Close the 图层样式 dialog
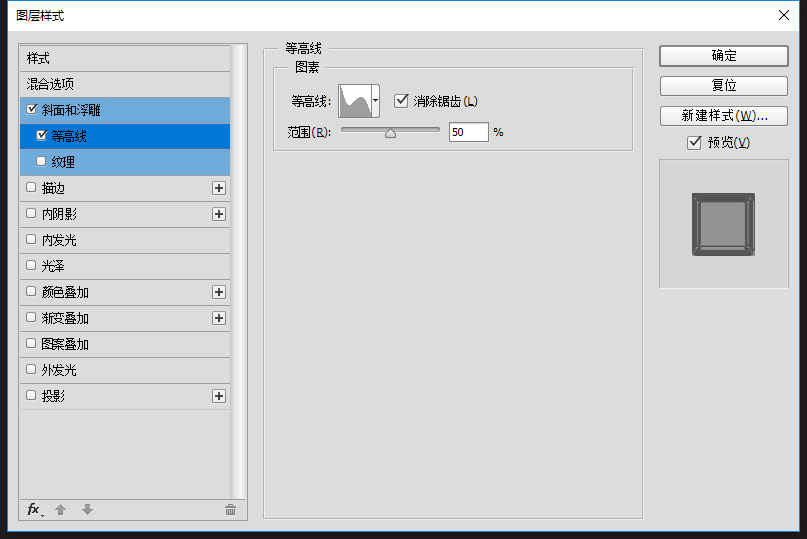The height and width of the screenshot is (539, 807). [783, 15]
